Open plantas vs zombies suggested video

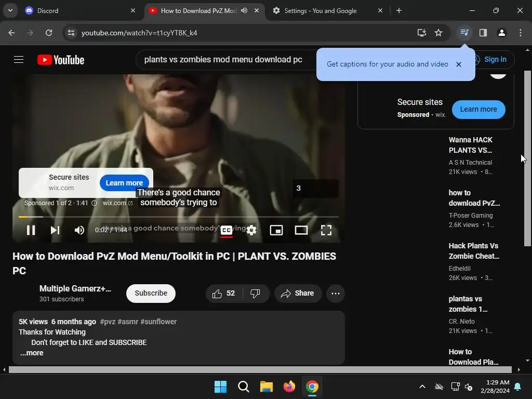point(468,303)
